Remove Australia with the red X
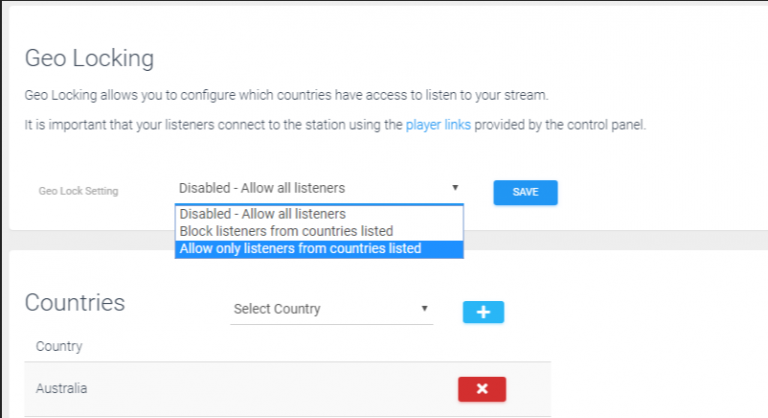The height and width of the screenshot is (418, 768). pyautogui.click(x=482, y=389)
